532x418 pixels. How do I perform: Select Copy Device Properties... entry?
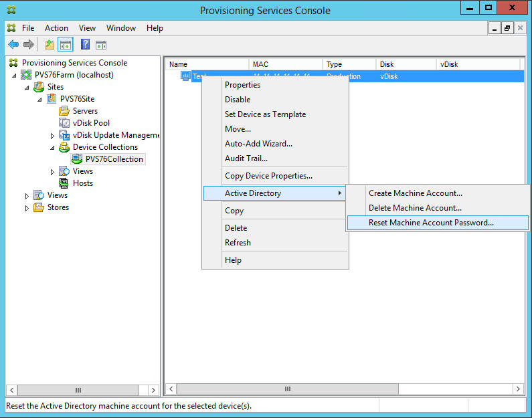pos(276,176)
